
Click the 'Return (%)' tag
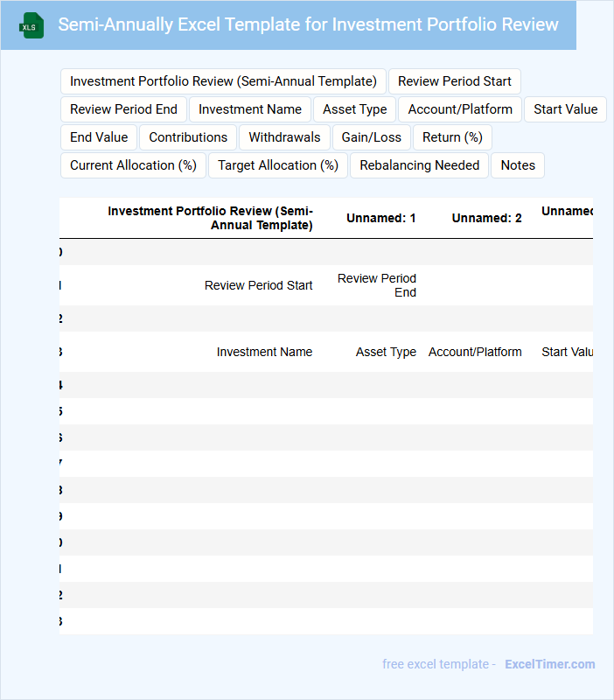pos(452,137)
